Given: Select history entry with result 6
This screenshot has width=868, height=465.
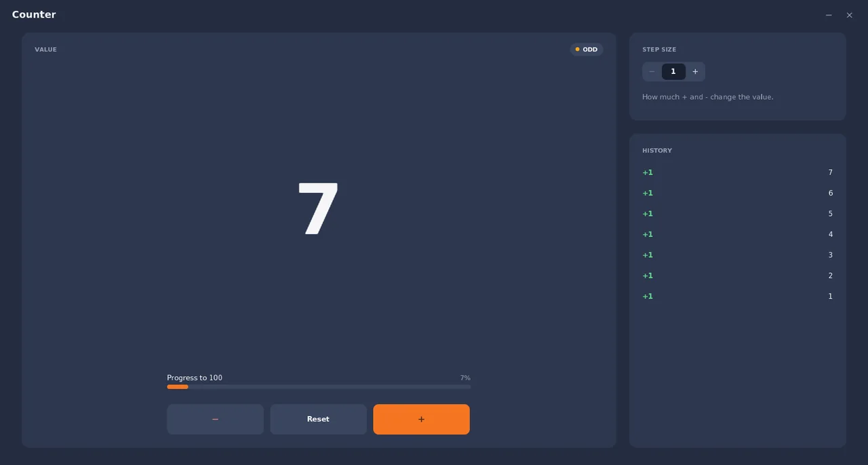Looking at the screenshot, I should 737,193.
